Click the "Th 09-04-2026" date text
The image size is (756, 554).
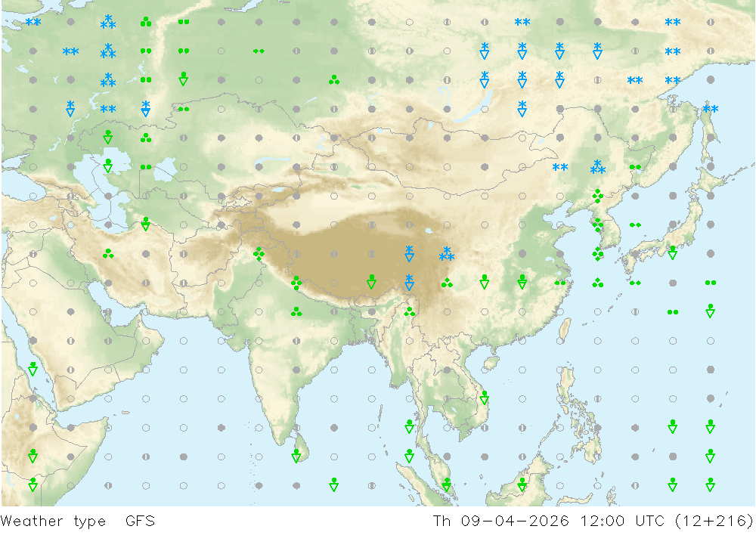tap(501, 522)
